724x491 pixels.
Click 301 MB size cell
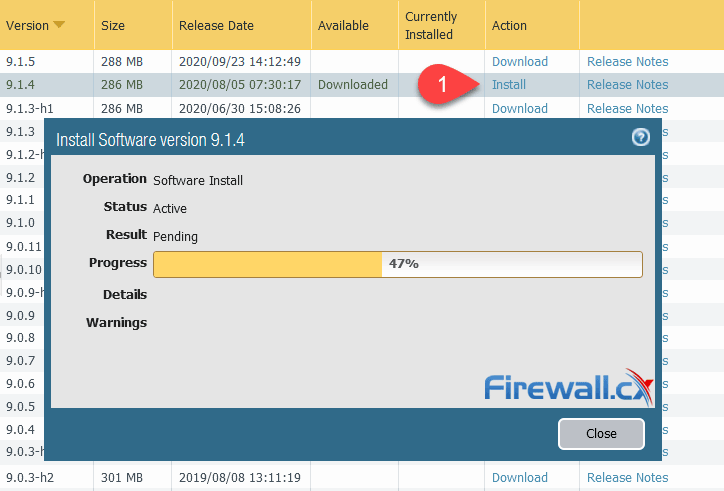122,478
